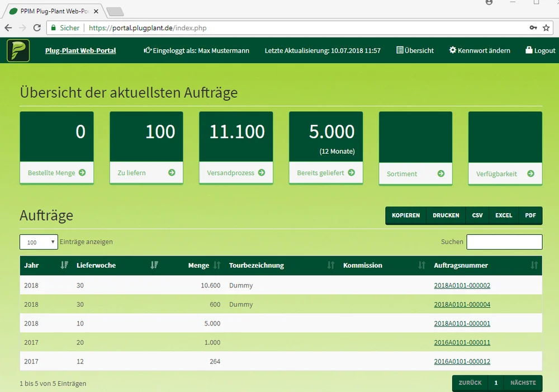The height and width of the screenshot is (392, 559).
Task: Reload the page with refresh icon
Action: click(37, 28)
